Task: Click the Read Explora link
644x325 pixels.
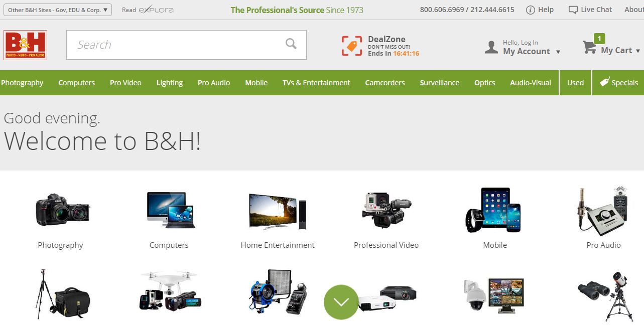Action: (x=148, y=10)
